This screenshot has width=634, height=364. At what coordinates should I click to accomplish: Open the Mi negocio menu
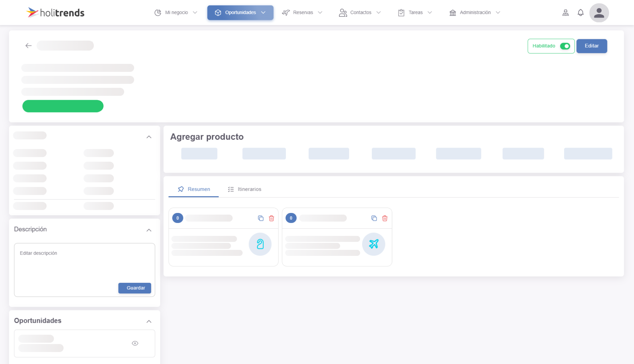pyautogui.click(x=176, y=13)
